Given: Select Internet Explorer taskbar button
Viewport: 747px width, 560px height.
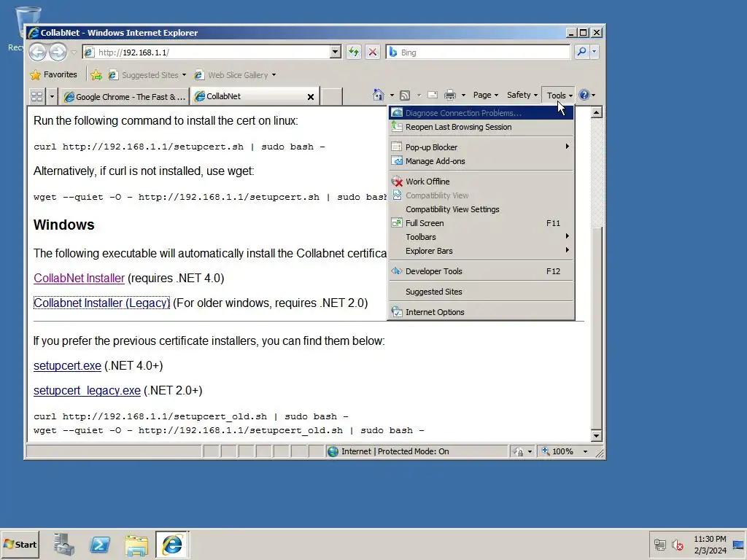Looking at the screenshot, I should [x=172, y=544].
